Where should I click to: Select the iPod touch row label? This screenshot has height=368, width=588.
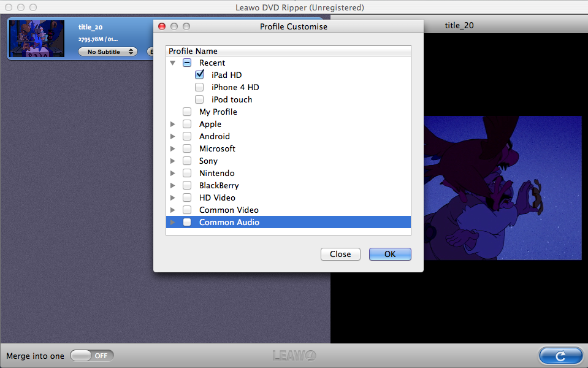coord(232,100)
